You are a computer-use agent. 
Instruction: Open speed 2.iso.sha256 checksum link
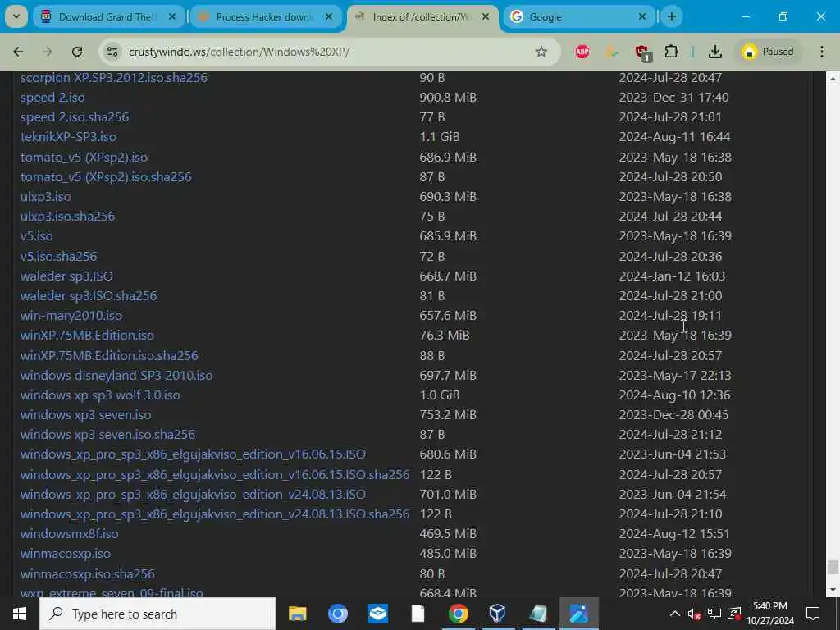[75, 116]
